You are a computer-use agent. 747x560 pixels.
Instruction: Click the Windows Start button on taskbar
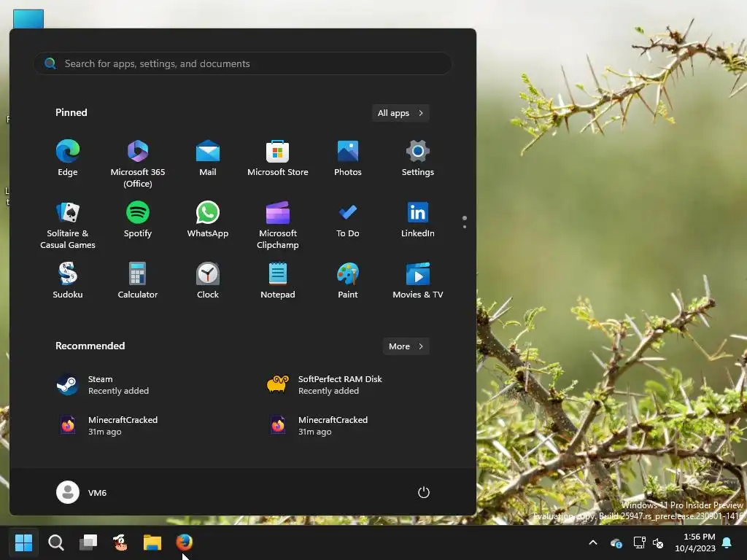pos(24,542)
